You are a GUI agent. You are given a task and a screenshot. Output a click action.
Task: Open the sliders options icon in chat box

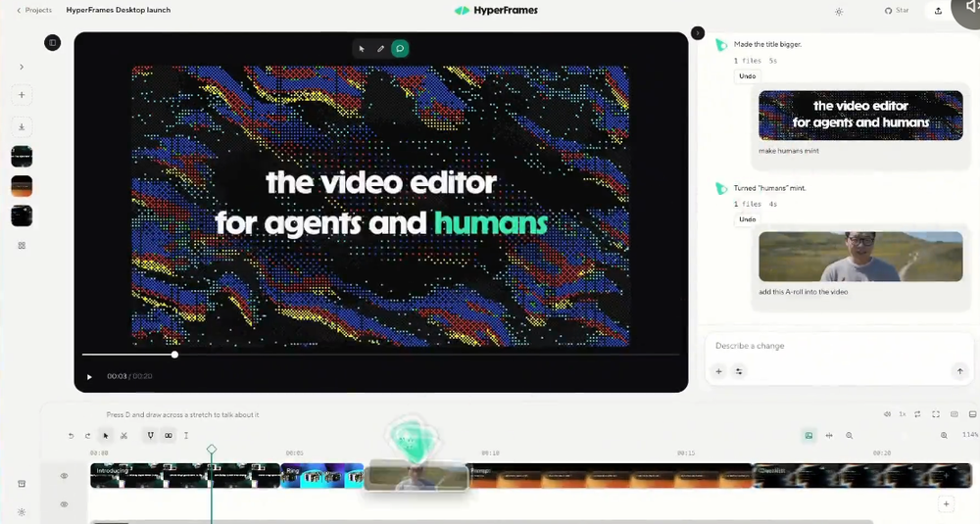pyautogui.click(x=739, y=371)
